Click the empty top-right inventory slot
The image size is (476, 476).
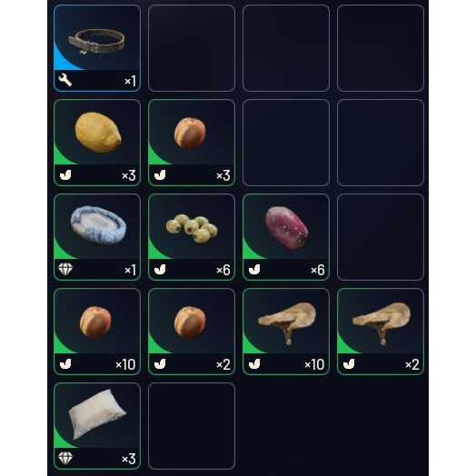click(x=381, y=48)
